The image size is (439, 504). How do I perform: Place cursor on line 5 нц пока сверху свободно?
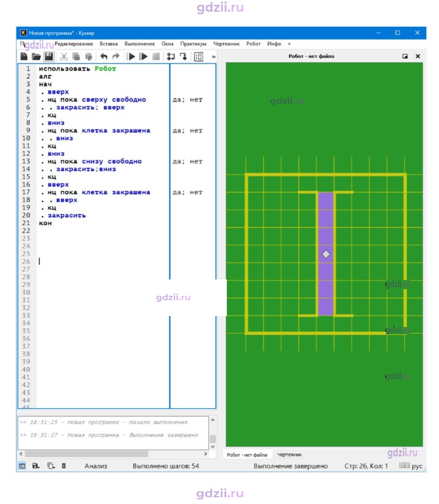coord(97,99)
